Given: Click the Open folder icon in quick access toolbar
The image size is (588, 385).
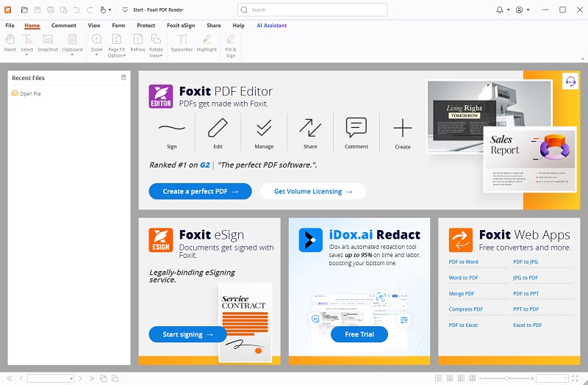Looking at the screenshot, I should click(24, 10).
